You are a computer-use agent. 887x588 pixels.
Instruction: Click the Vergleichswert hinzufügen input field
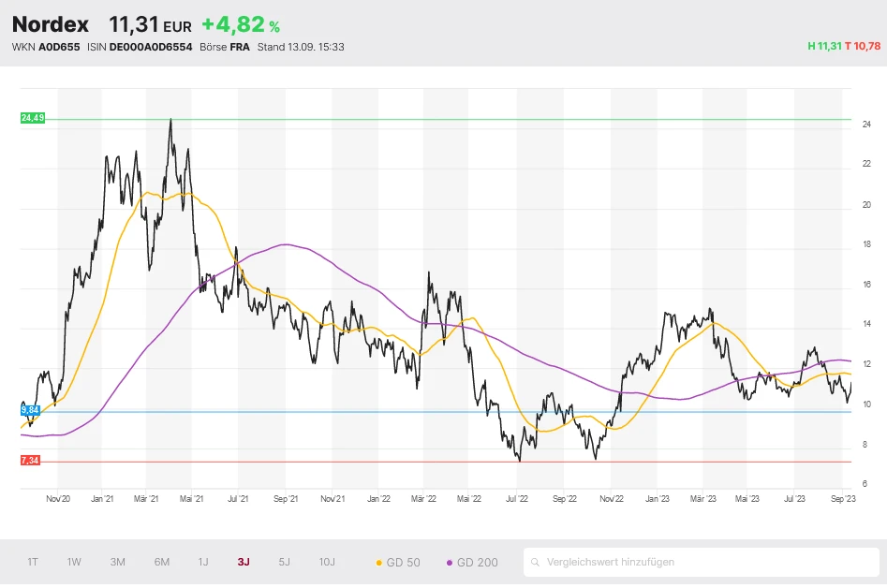[702, 563]
